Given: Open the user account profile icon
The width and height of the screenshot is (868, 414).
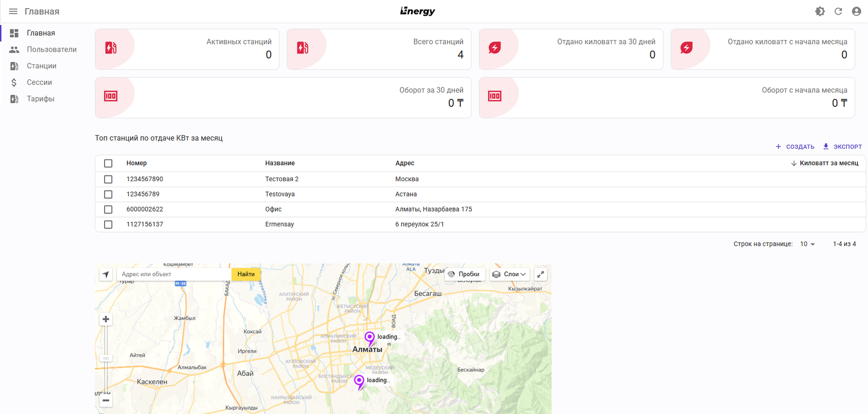Looking at the screenshot, I should (x=857, y=11).
